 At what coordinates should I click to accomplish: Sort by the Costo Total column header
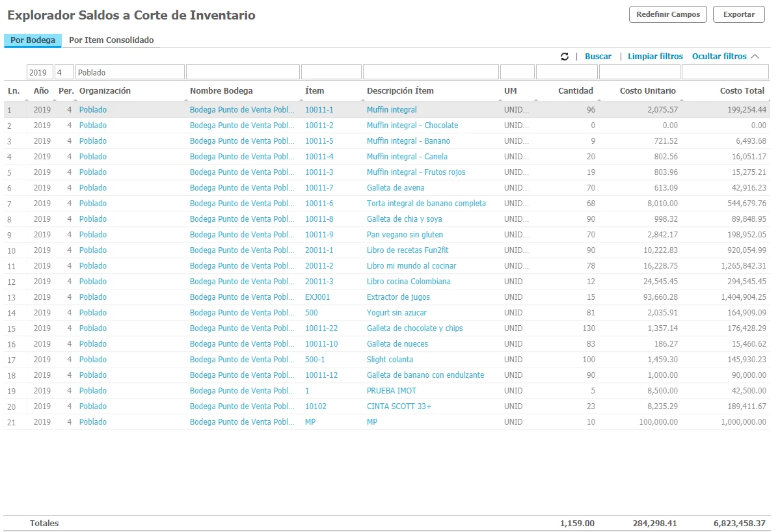pos(742,91)
